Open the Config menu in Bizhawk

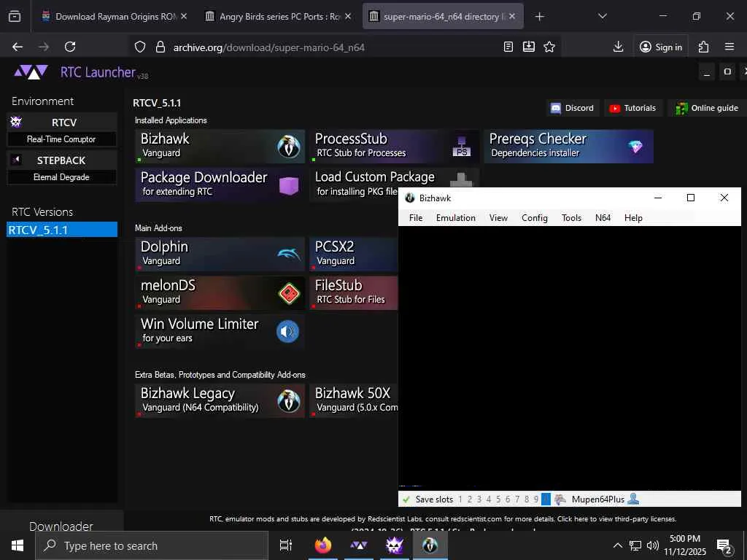click(x=535, y=217)
